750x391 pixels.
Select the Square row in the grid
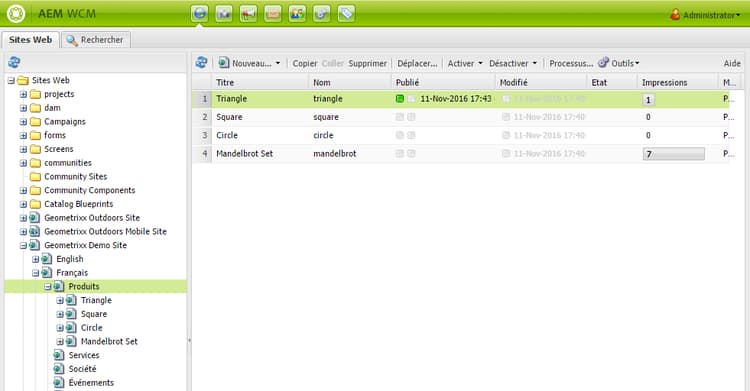[x=461, y=117]
